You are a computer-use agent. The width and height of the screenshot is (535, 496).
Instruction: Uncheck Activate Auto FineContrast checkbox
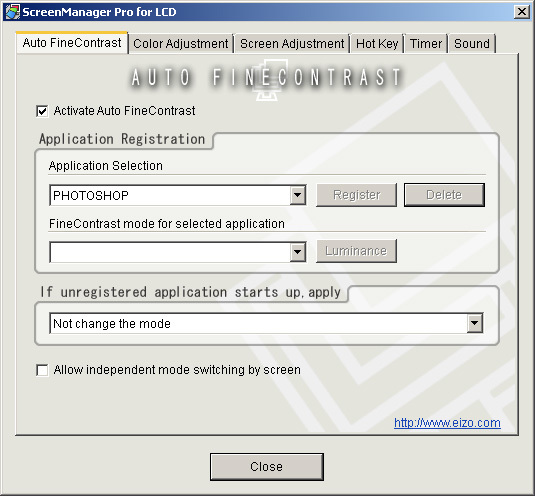[42, 111]
